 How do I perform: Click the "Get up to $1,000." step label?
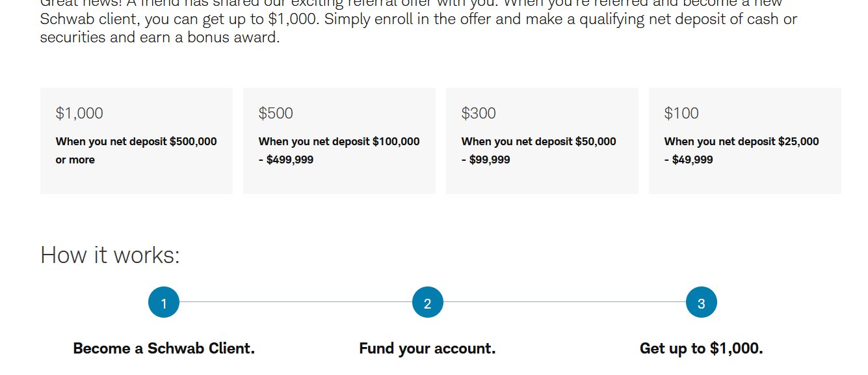click(702, 348)
